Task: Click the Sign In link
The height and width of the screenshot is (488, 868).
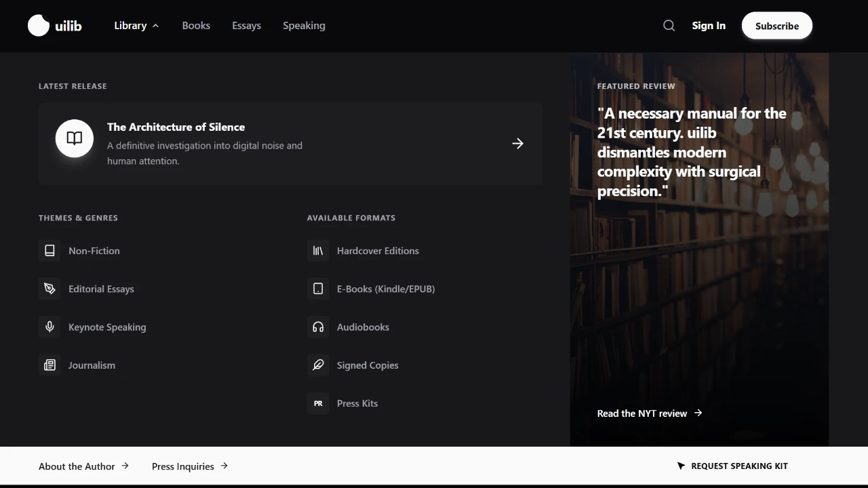Action: pos(709,25)
